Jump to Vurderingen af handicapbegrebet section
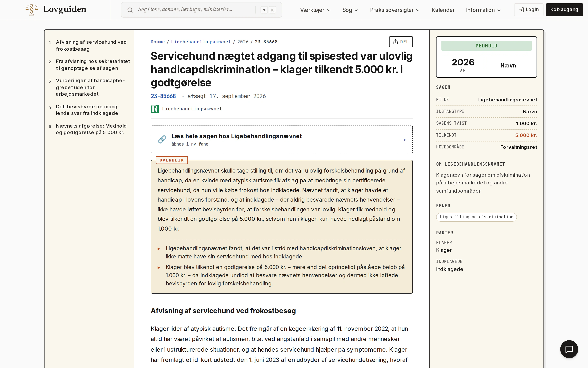This screenshot has width=588, height=368. (x=90, y=87)
